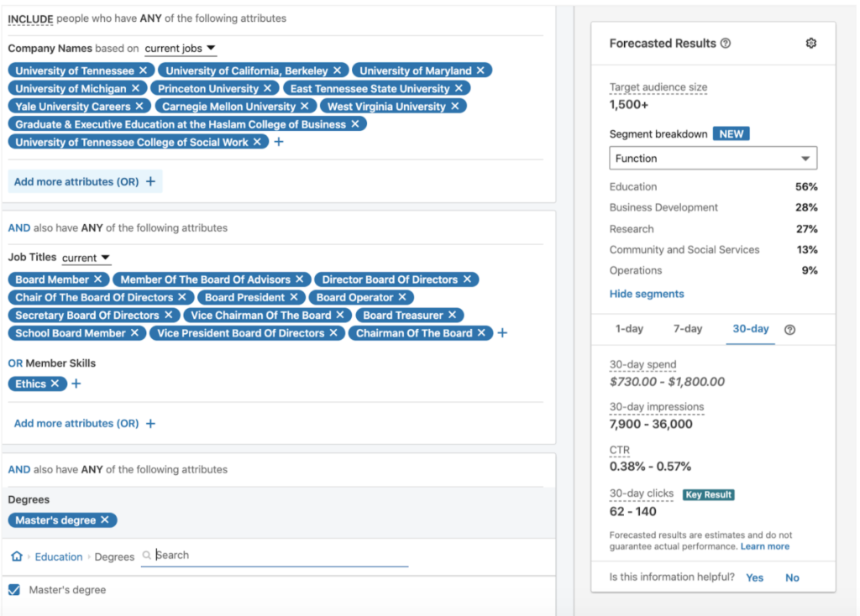The height and width of the screenshot is (616, 860).
Task: Switch to the 7-day forecast tab
Action: pos(687,329)
